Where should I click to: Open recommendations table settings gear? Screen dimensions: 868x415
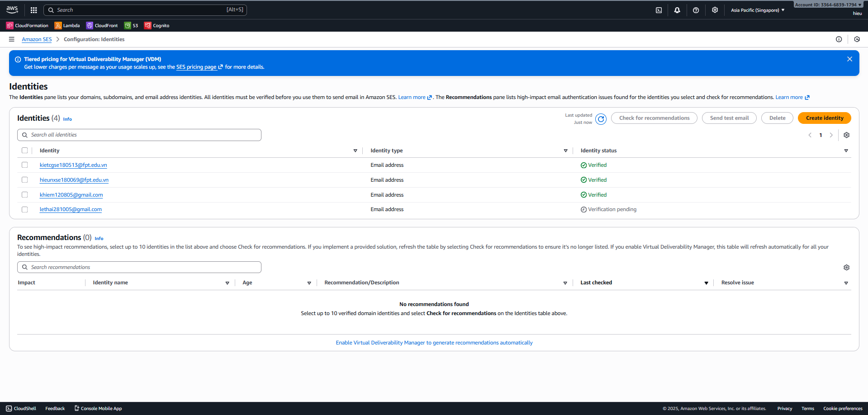(846, 268)
